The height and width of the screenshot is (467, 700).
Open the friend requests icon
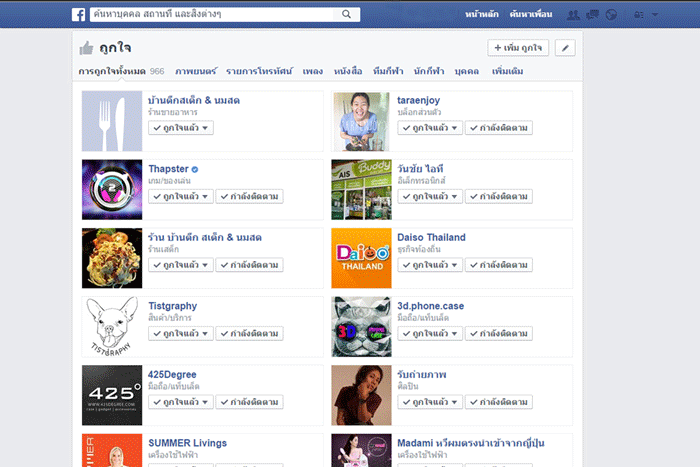coord(573,15)
